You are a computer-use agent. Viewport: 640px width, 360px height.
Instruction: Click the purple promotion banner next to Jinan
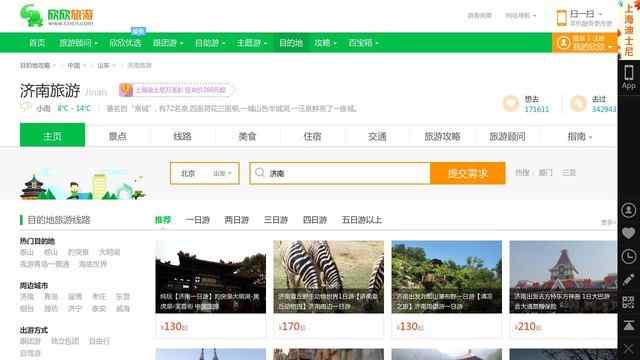176,90
